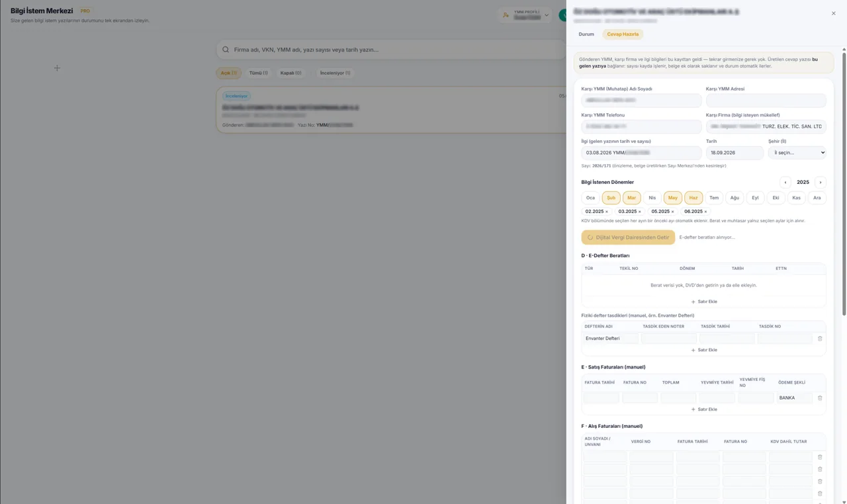Screen dimensions: 847x504
Task: Delete the Envanter Defteri row
Action: pos(820,339)
